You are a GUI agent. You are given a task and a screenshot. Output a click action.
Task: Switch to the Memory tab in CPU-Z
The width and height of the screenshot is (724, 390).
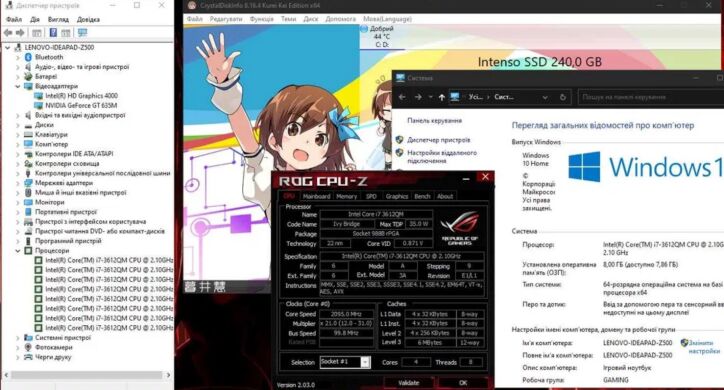click(346, 196)
